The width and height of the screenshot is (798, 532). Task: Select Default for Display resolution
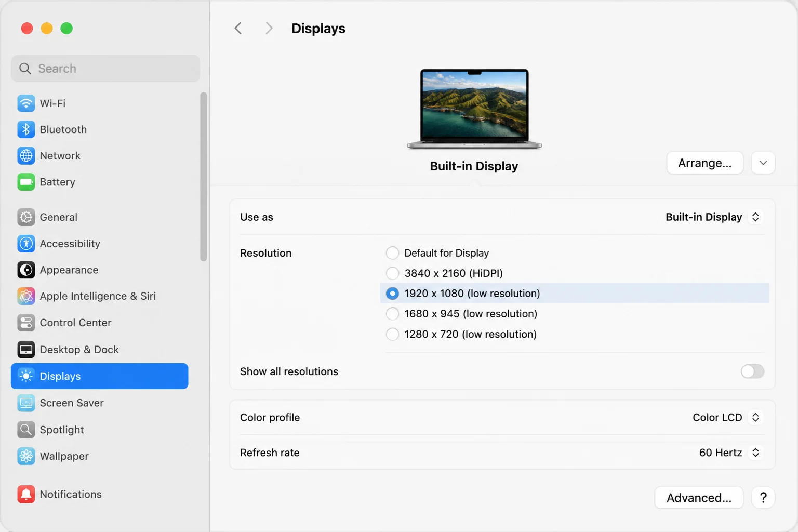pyautogui.click(x=392, y=253)
